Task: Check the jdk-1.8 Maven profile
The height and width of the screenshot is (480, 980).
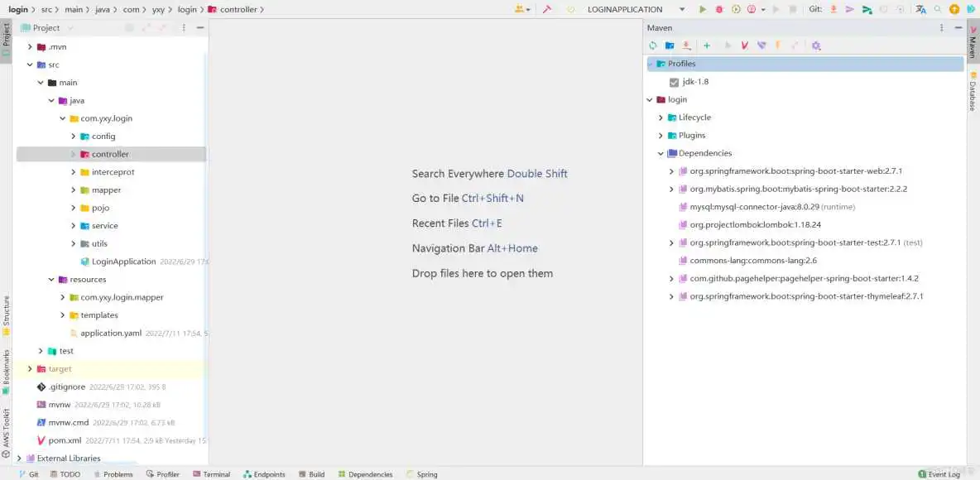Action: pyautogui.click(x=675, y=81)
